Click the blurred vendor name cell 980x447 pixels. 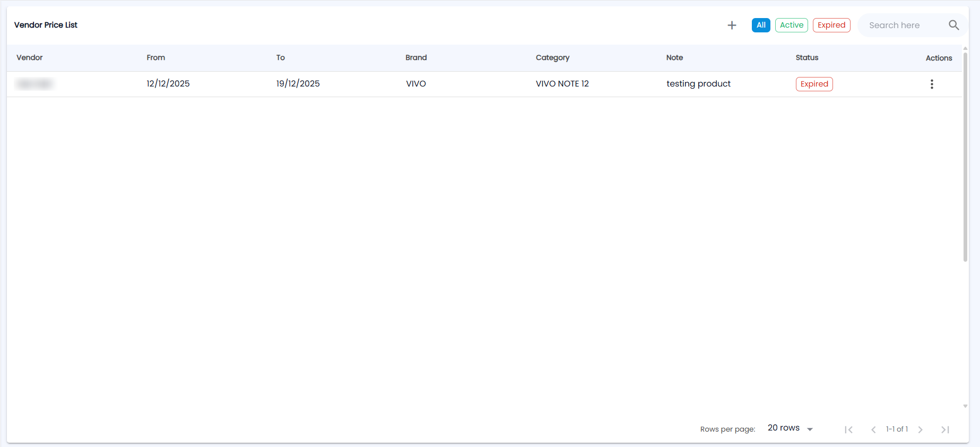pyautogui.click(x=35, y=84)
